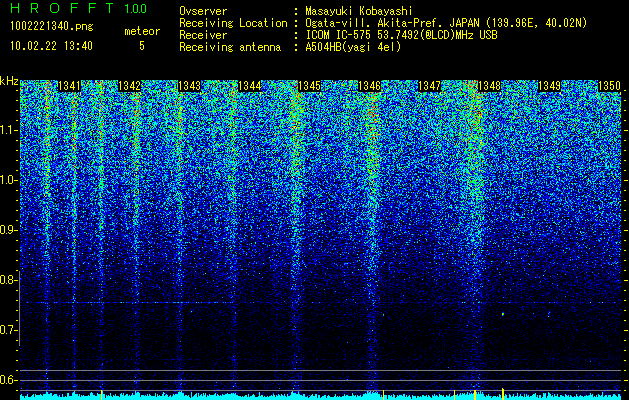629x400 pixels.
Task: Click the "meteor" counter label
Action: coord(142,31)
